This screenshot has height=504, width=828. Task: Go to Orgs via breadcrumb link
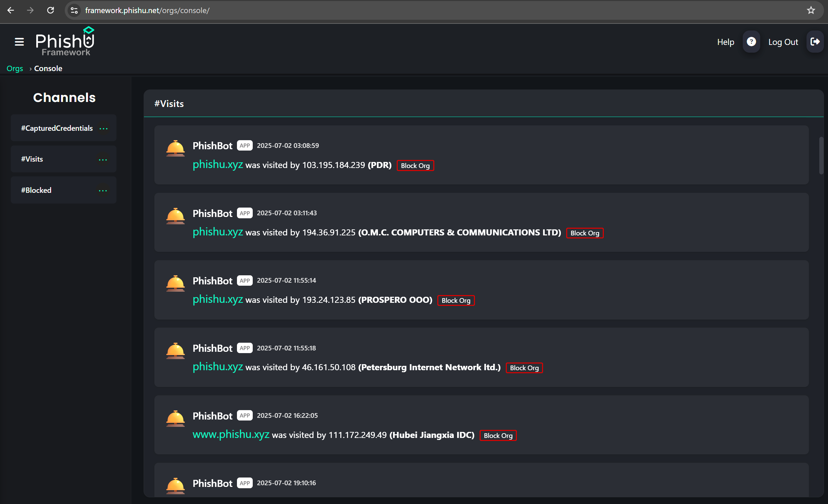click(15, 68)
